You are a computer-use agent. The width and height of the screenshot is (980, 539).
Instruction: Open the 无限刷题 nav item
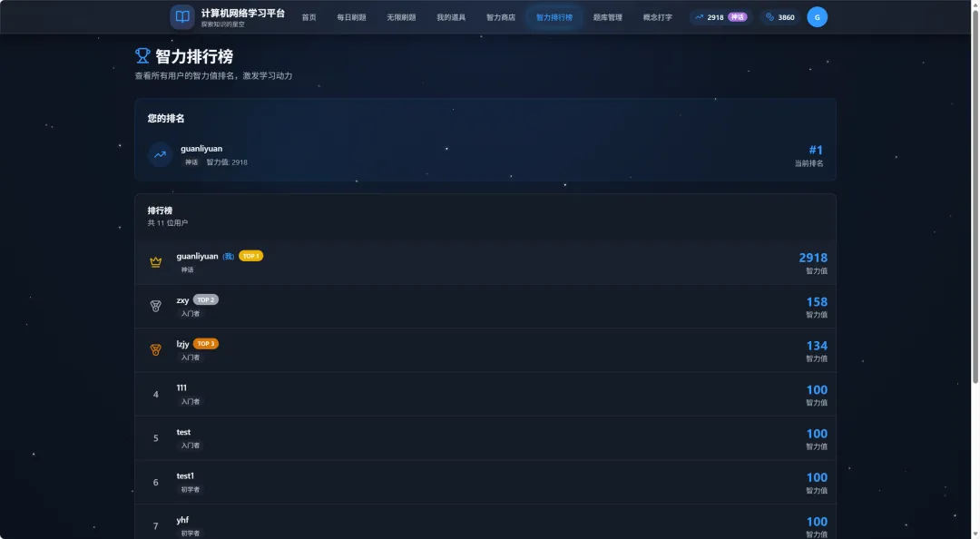coord(401,17)
